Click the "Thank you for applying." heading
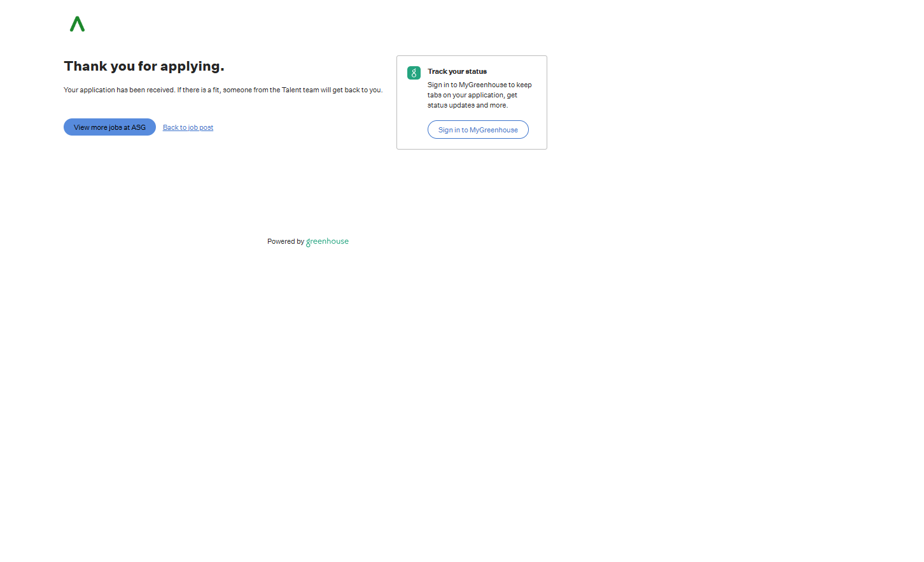Image resolution: width=924 pixels, height=562 pixels. coord(144,66)
